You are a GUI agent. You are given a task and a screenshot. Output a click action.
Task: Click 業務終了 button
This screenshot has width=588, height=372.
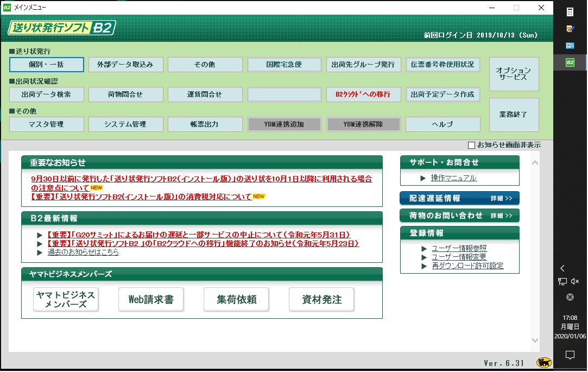tap(514, 115)
